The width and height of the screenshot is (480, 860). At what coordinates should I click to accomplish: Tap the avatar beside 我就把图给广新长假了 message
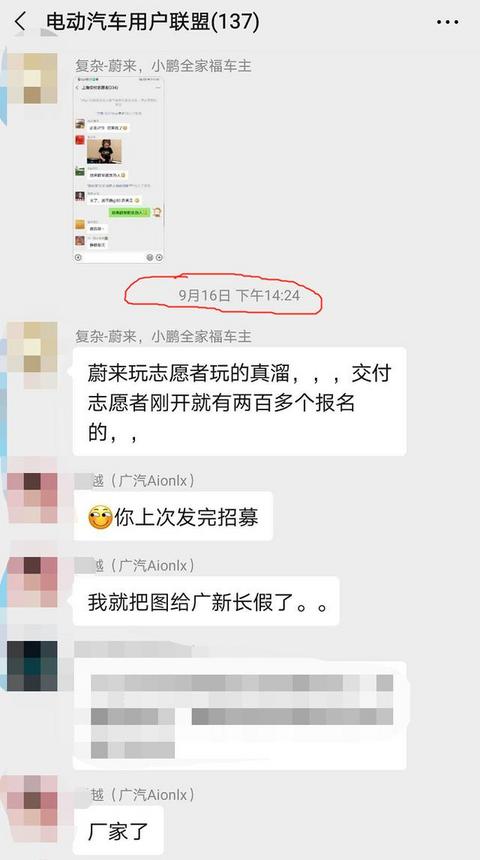(x=32, y=581)
